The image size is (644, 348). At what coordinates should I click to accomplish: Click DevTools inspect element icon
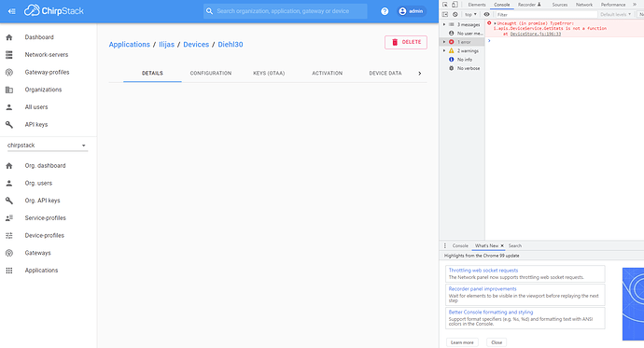click(x=445, y=5)
